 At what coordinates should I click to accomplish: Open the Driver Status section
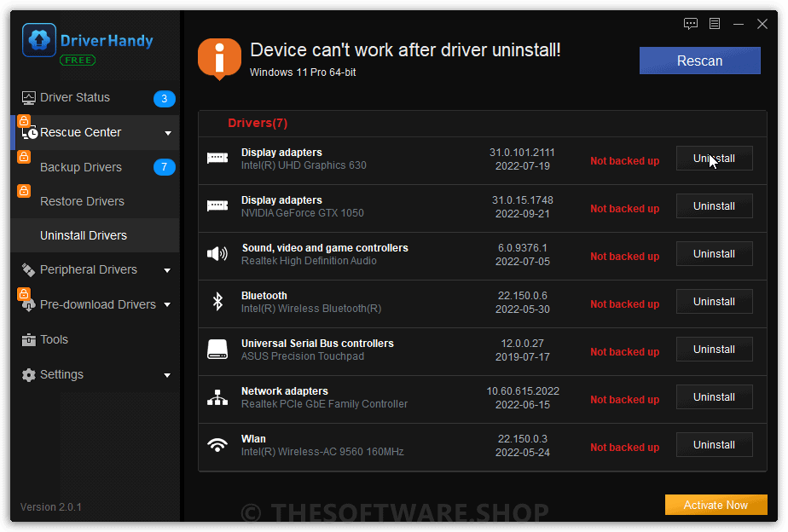[95, 98]
